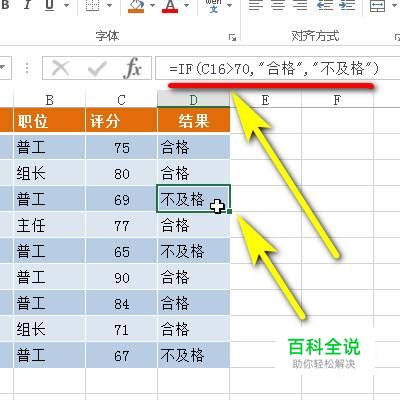The image size is (400, 400).
Task: Toggle italic formatting button
Action: pyautogui.click(x=27, y=5)
